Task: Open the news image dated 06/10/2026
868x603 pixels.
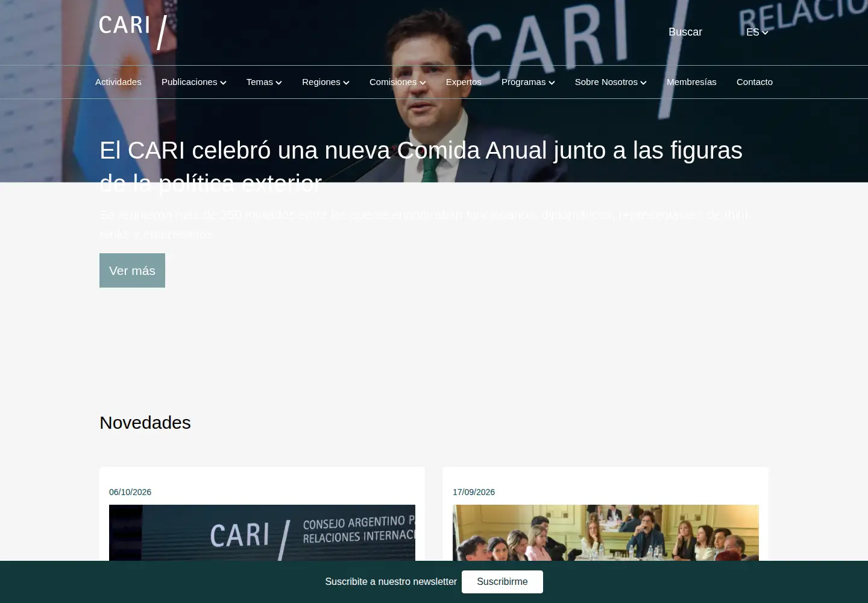Action: 262,533
